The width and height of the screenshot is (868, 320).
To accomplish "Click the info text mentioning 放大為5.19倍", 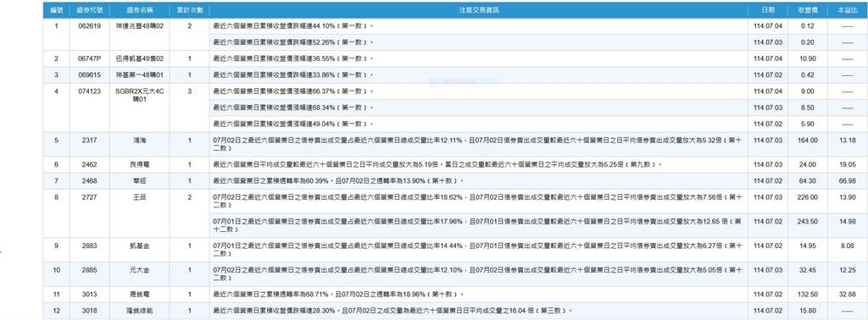I will (x=437, y=165).
